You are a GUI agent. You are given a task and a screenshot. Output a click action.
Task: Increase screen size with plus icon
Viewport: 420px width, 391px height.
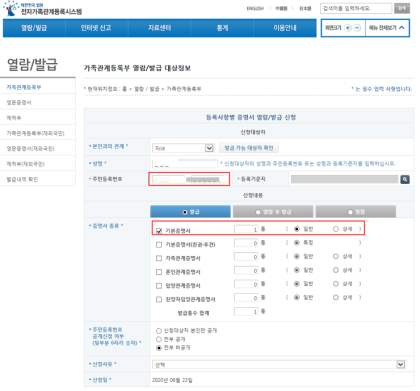(x=348, y=28)
